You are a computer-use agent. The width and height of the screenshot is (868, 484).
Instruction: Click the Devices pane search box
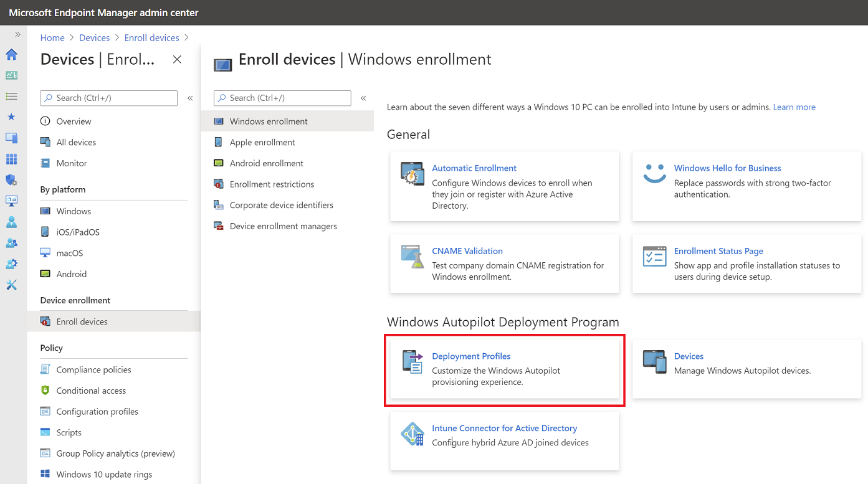tap(109, 98)
